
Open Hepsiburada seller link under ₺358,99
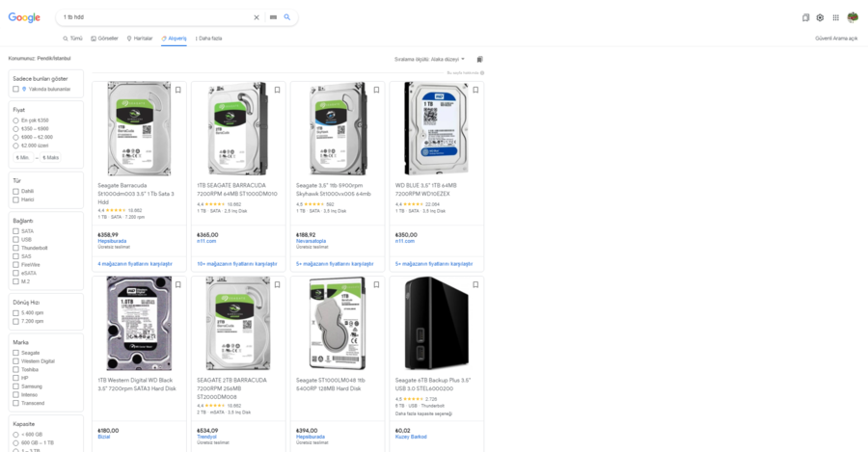(112, 241)
